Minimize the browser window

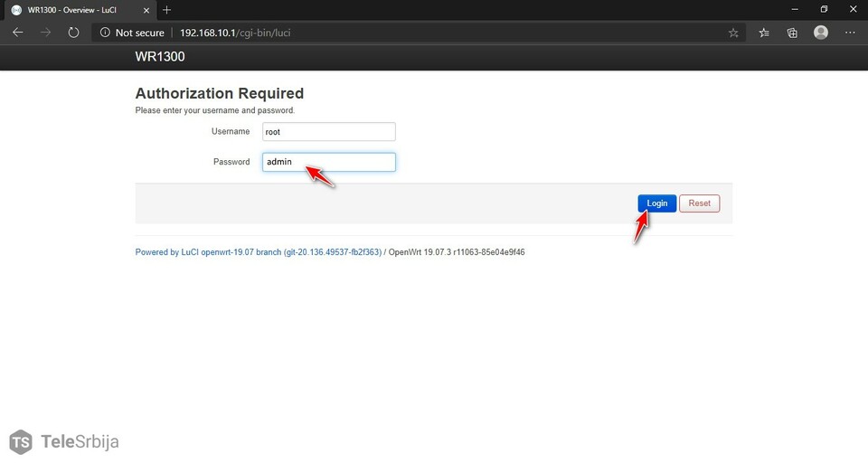click(x=795, y=9)
